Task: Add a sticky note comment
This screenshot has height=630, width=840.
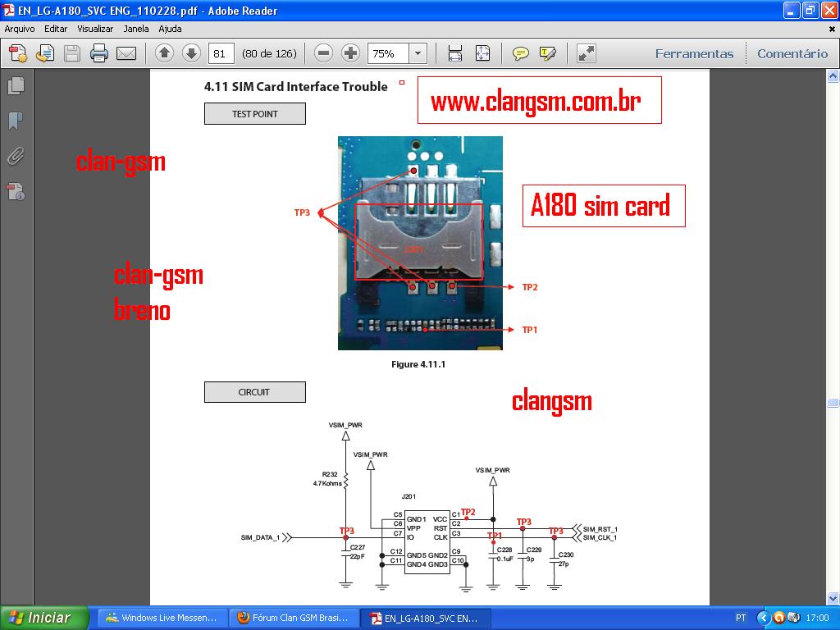Action: 520,54
